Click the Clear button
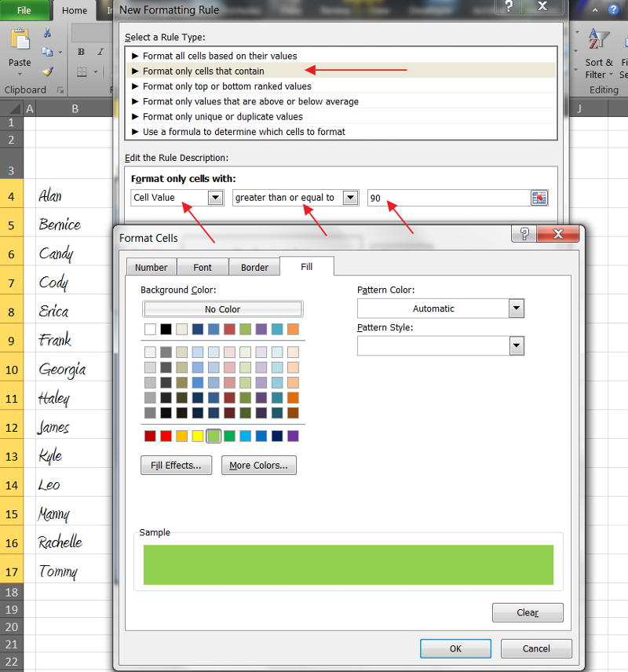628x672 pixels. coord(528,612)
